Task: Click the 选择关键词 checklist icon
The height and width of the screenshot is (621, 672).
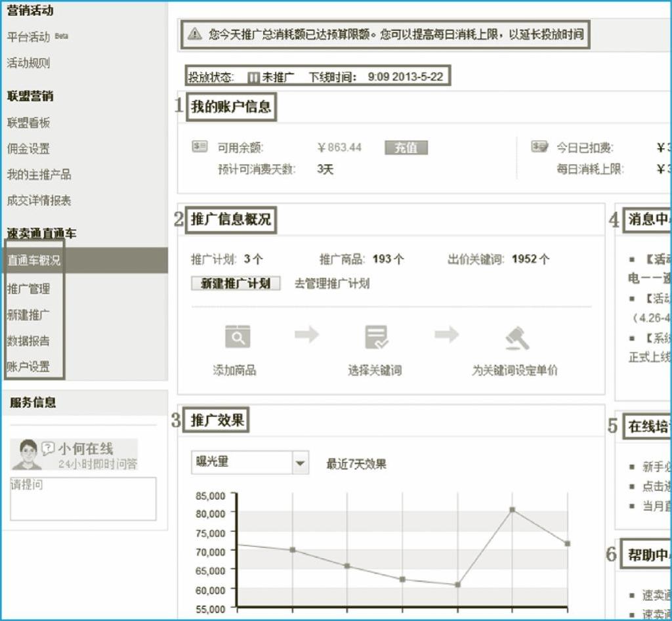Action: click(x=376, y=337)
